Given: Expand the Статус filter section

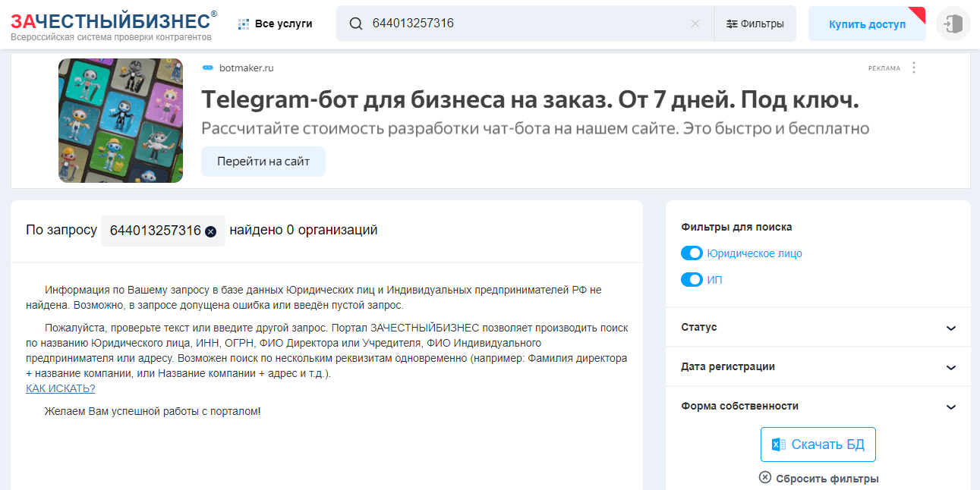Looking at the screenshot, I should tap(950, 328).
